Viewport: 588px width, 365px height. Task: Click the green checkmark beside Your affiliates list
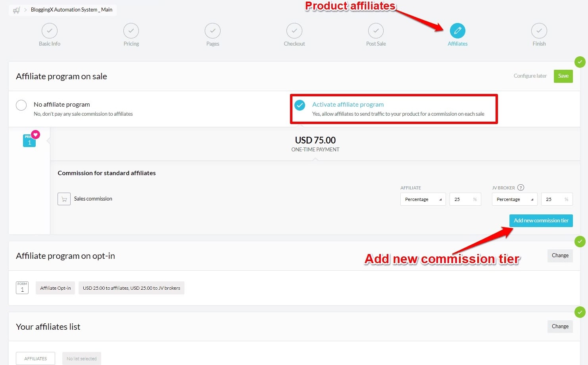coord(580,312)
